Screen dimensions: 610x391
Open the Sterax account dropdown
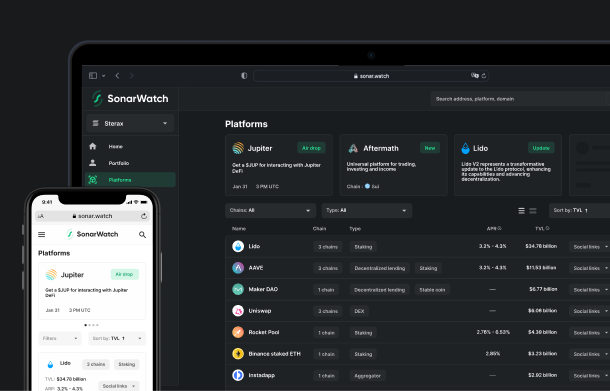130,123
